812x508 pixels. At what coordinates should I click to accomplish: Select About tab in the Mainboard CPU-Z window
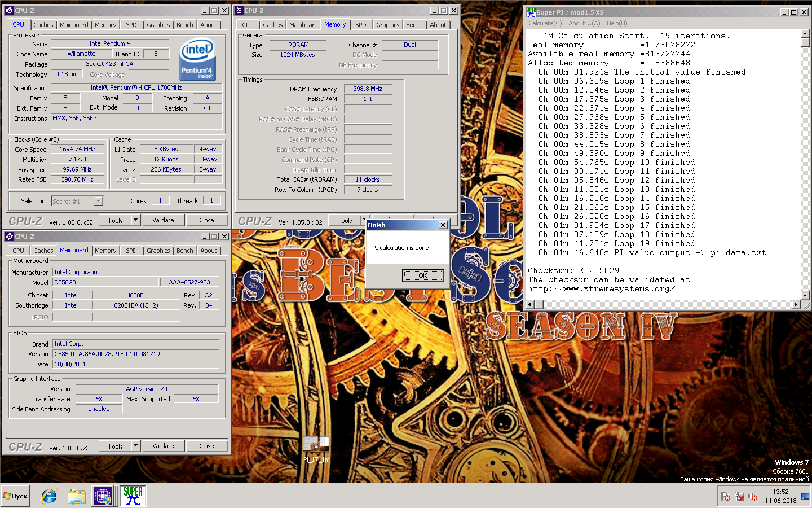coord(209,251)
